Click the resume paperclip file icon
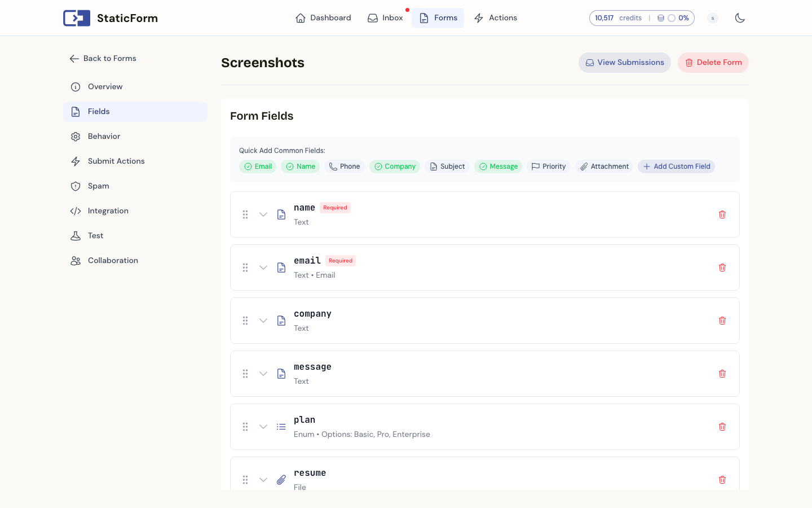Viewport: 812px width, 508px height. coord(281,480)
